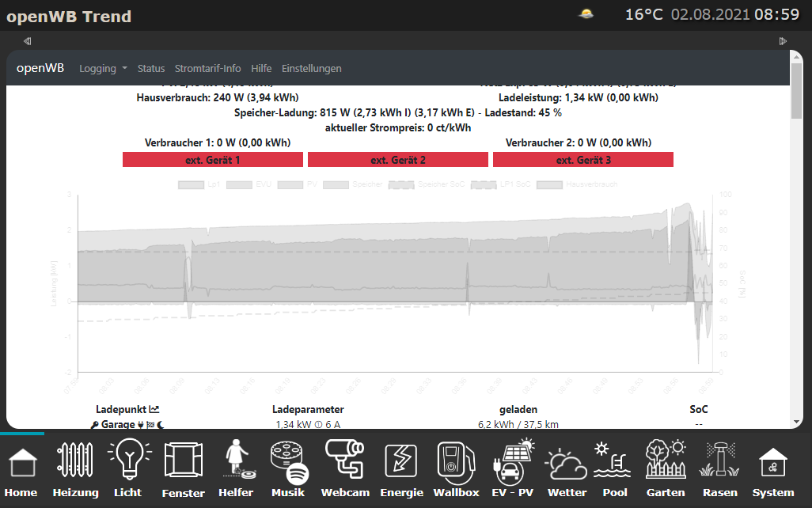Expand the Logging dropdown menu
812x508 pixels.
pyautogui.click(x=103, y=69)
